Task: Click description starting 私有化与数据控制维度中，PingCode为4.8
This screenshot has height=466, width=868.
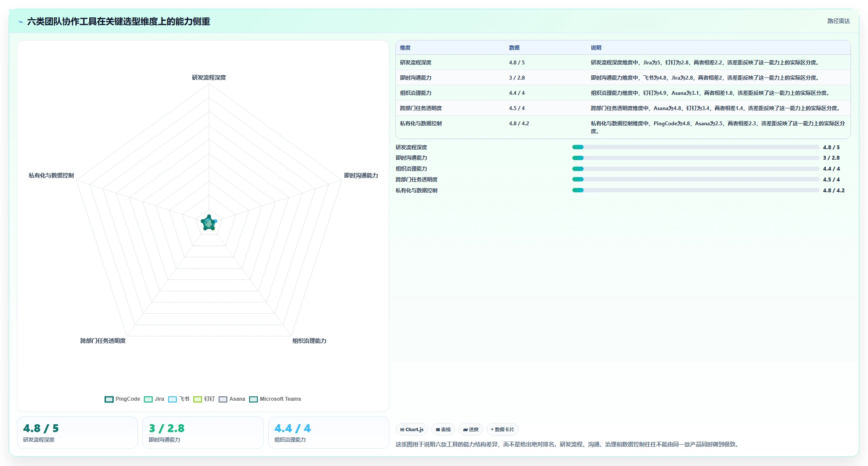Action: (718, 127)
